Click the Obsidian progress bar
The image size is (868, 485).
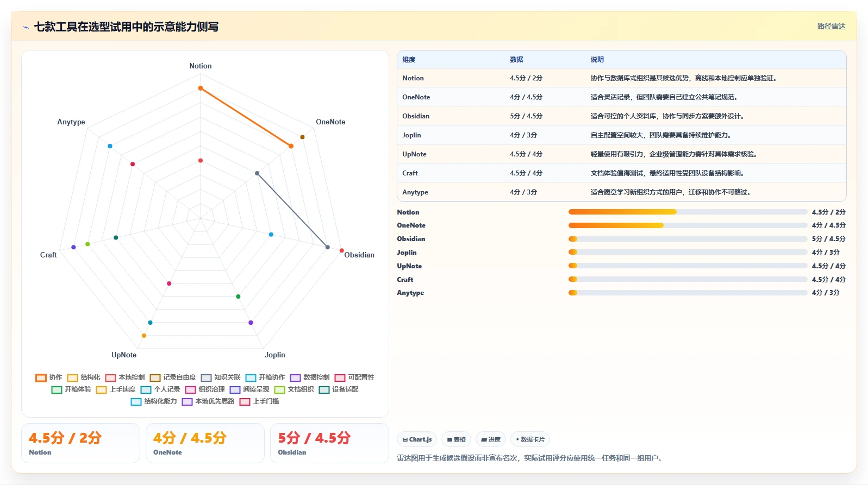[688, 239]
